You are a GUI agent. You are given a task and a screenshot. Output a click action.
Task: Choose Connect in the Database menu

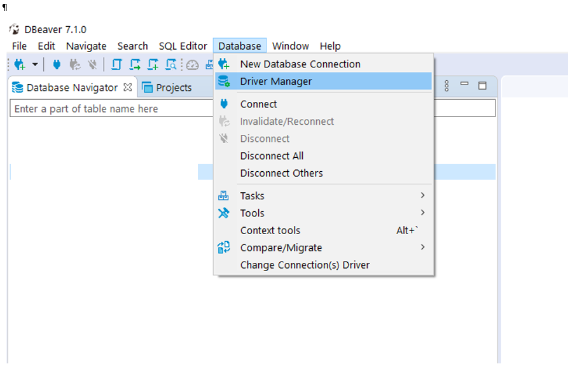tap(324, 104)
